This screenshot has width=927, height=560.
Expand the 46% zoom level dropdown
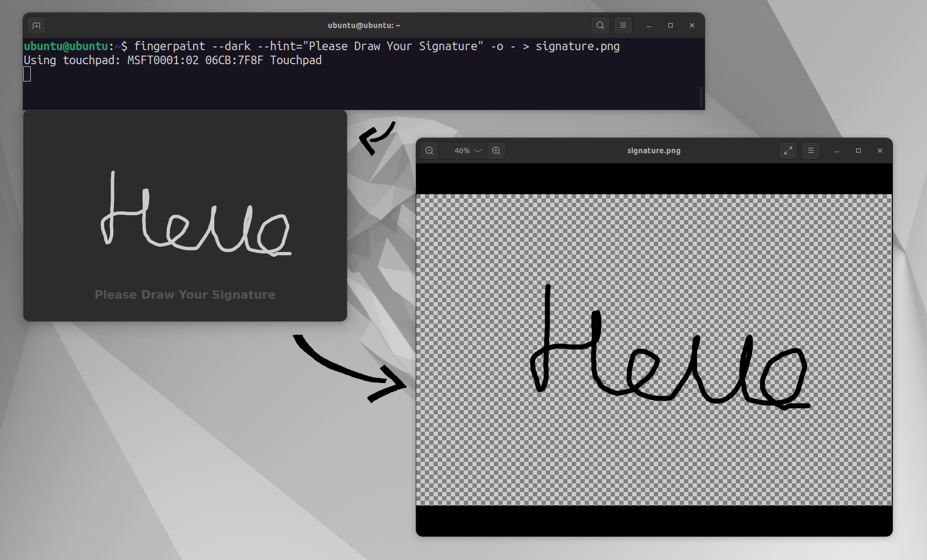coord(468,151)
